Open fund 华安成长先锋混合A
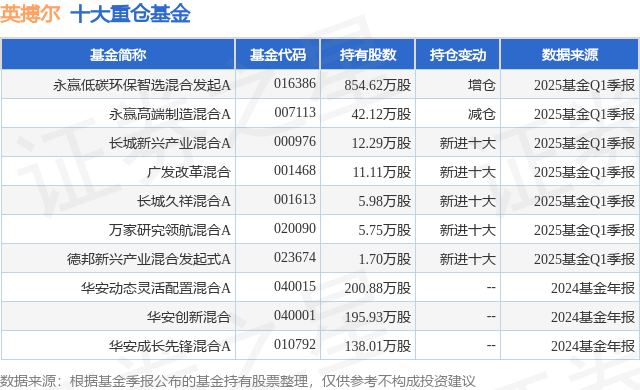 click(169, 346)
